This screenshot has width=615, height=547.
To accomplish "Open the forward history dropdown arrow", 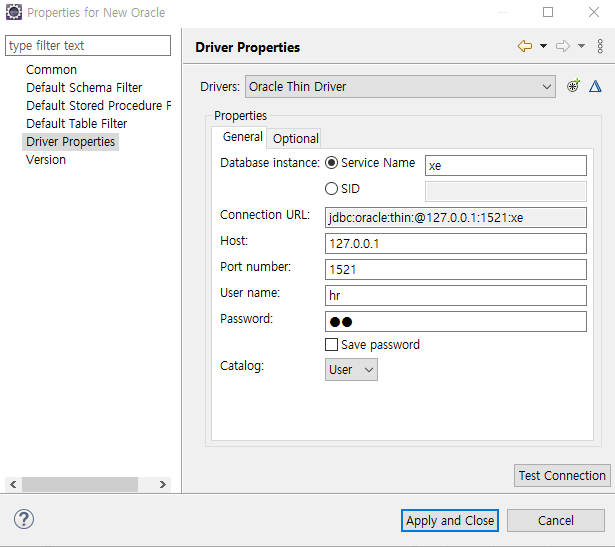I will tap(581, 46).
